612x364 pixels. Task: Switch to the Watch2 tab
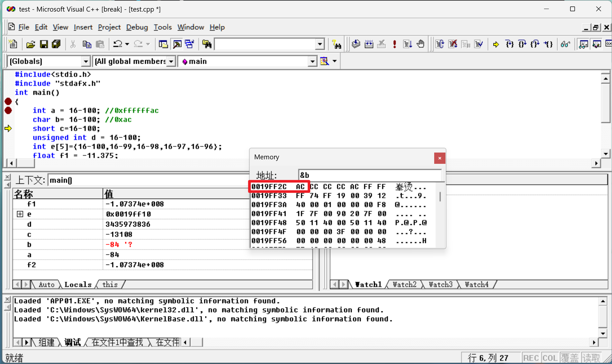pos(405,285)
